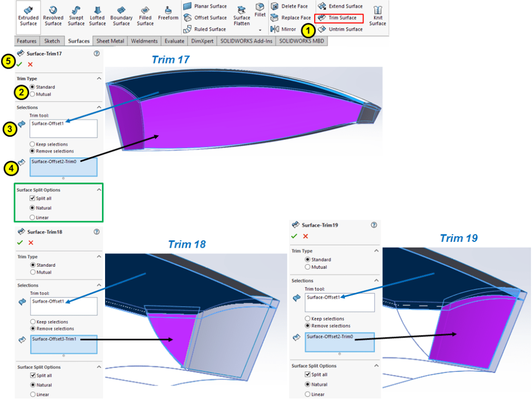Cancel Surface-Trim18 with the red X
Image resolution: width=532 pixels, height=399 pixels.
tap(31, 242)
